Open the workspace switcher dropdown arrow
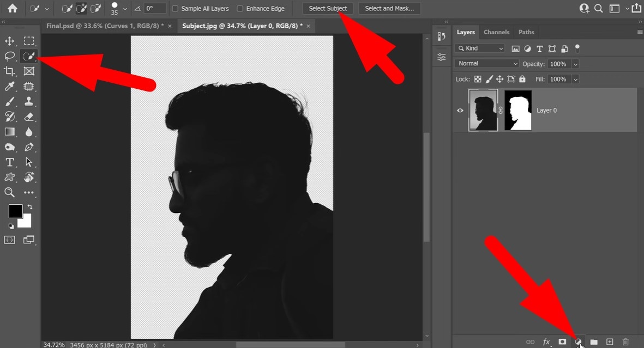The width and height of the screenshot is (644, 348). (627, 8)
